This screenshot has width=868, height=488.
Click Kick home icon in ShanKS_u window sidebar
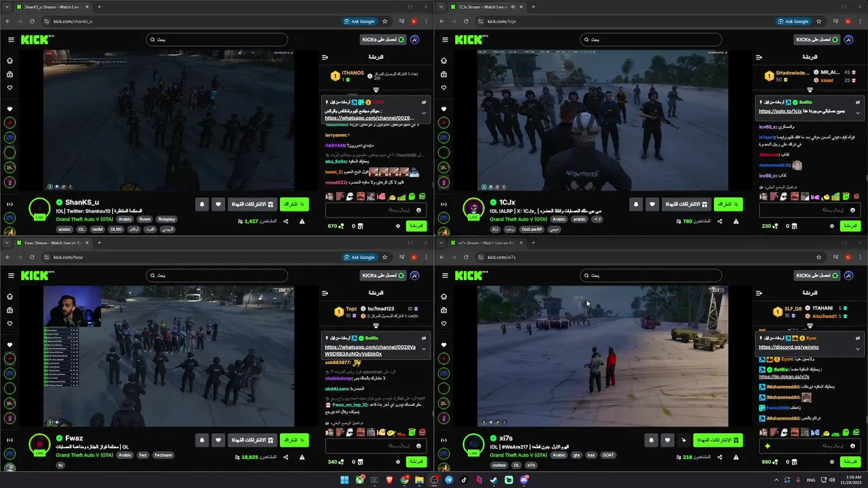click(x=9, y=60)
